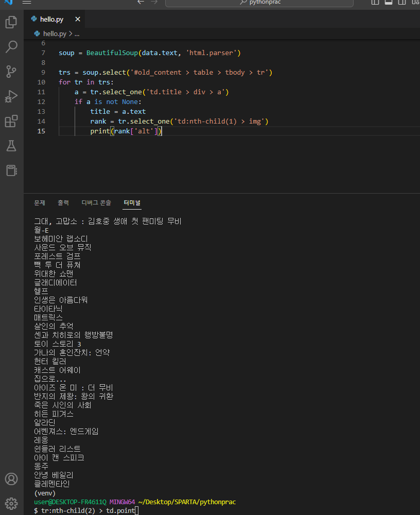The image size is (420, 515).
Task: Click terminal line '클레멘타인'
Action: (x=52, y=484)
